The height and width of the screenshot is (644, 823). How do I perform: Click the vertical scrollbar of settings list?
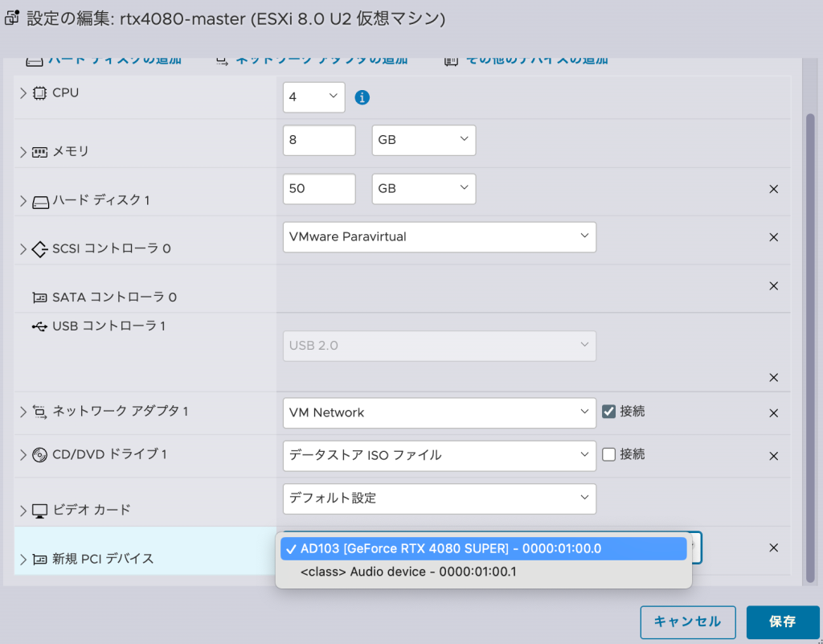click(810, 346)
